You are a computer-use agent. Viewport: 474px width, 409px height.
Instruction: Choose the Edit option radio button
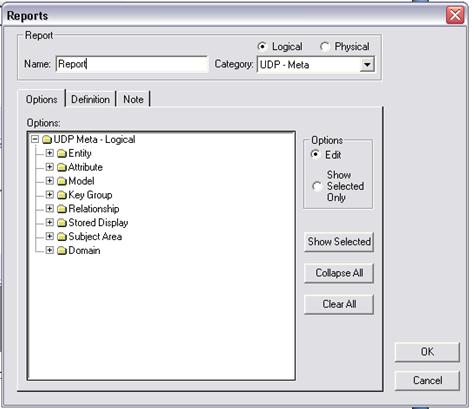pyautogui.click(x=315, y=155)
